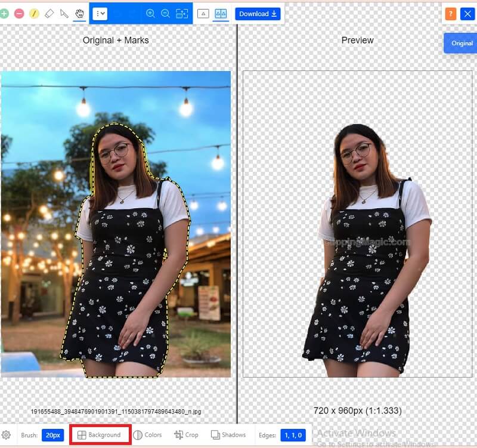Open the marker tool options dropdown
The height and width of the screenshot is (448, 477).
click(101, 13)
